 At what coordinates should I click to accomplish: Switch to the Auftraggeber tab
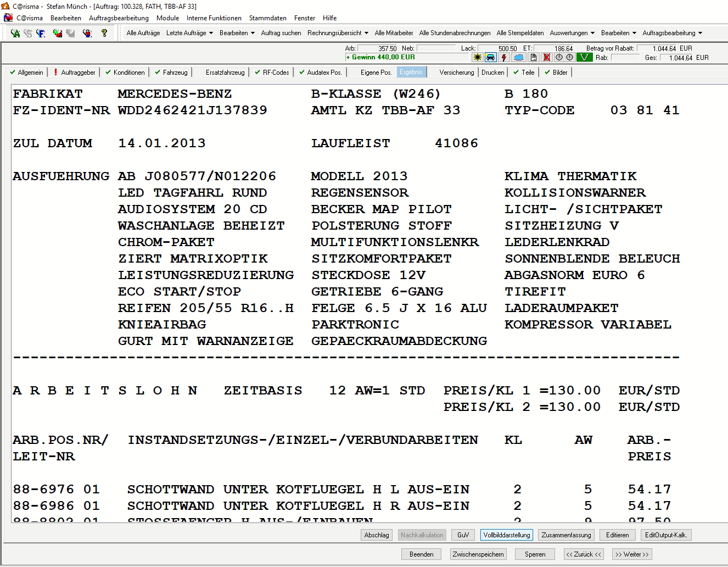(x=75, y=73)
